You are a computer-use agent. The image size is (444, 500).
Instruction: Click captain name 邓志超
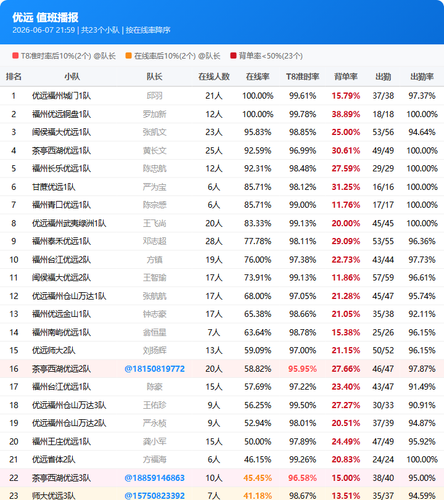(154, 241)
